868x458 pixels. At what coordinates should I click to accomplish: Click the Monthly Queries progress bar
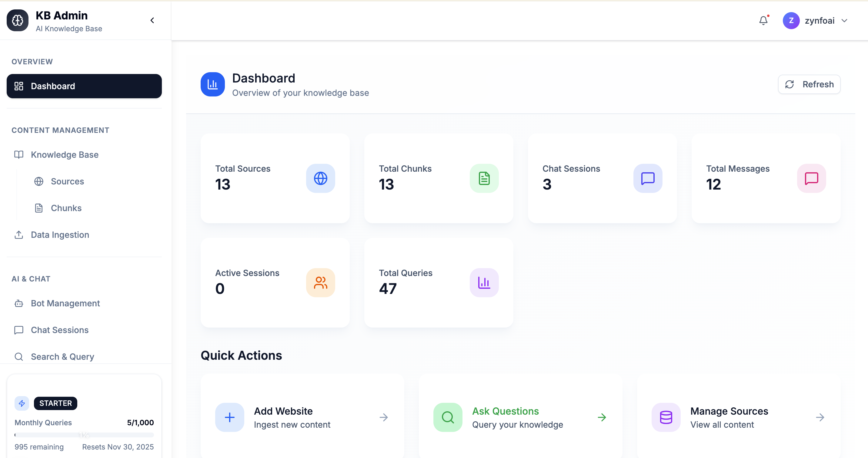(84, 435)
